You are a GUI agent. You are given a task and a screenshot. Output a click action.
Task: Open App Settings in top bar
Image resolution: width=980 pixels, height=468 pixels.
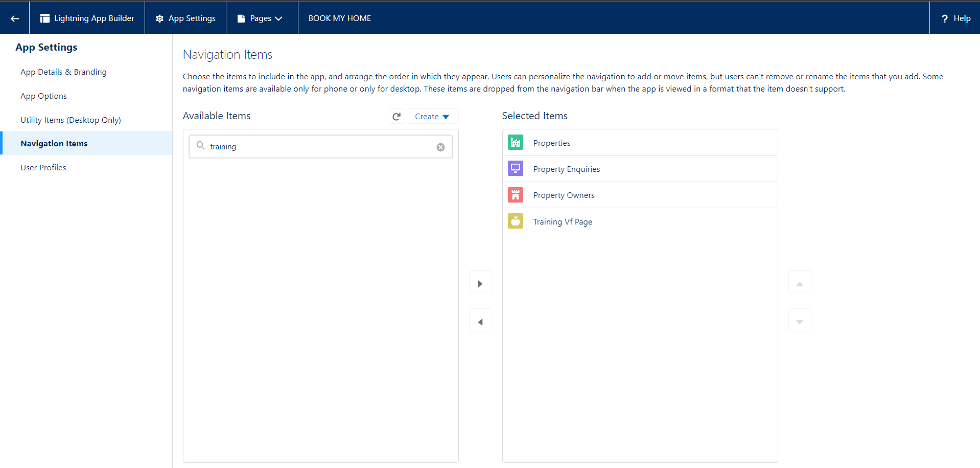click(185, 18)
